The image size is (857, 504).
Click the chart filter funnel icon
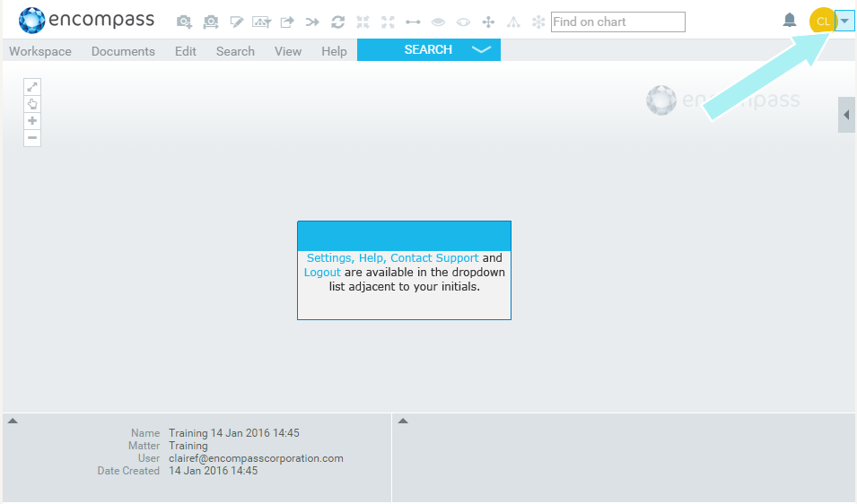point(261,22)
